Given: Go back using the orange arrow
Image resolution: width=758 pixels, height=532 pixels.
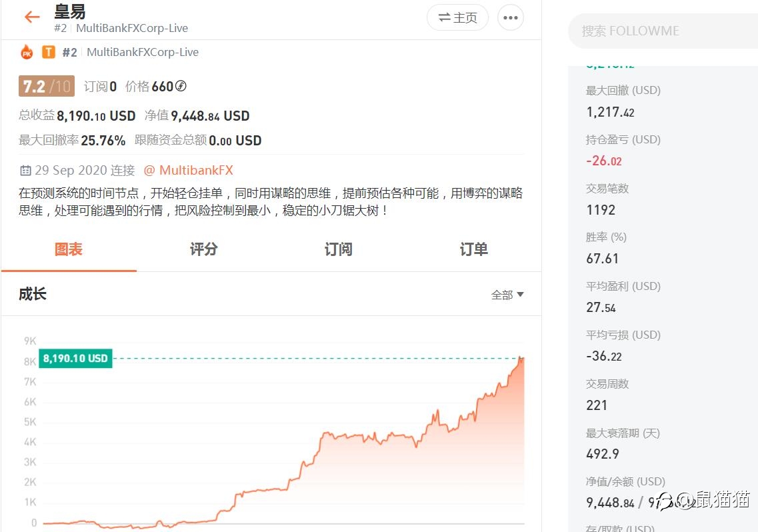Looking at the screenshot, I should (x=32, y=17).
